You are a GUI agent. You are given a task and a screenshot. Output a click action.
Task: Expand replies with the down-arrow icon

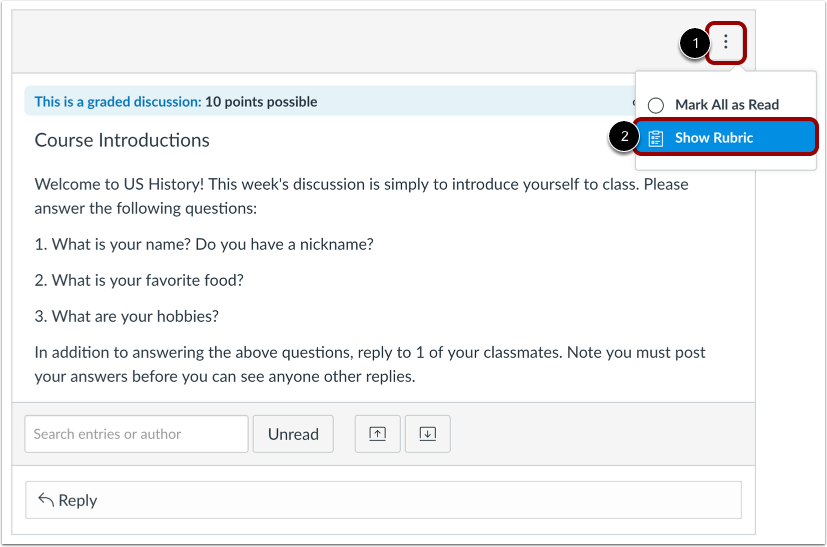pyautogui.click(x=428, y=434)
